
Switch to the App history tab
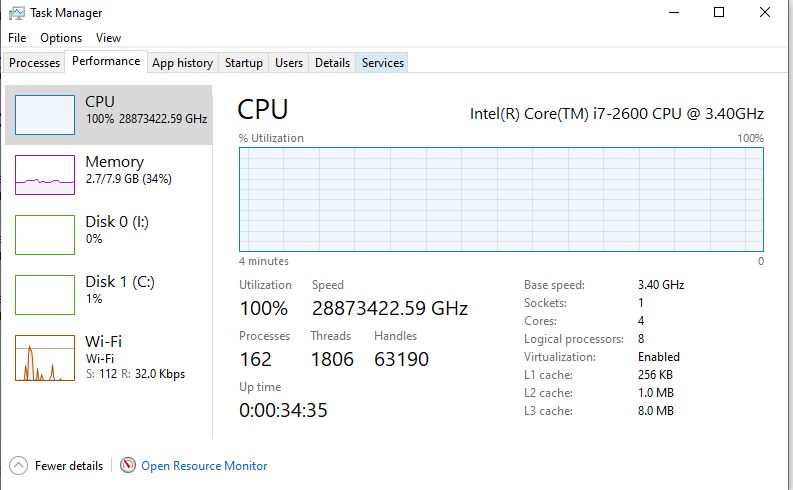tap(183, 63)
